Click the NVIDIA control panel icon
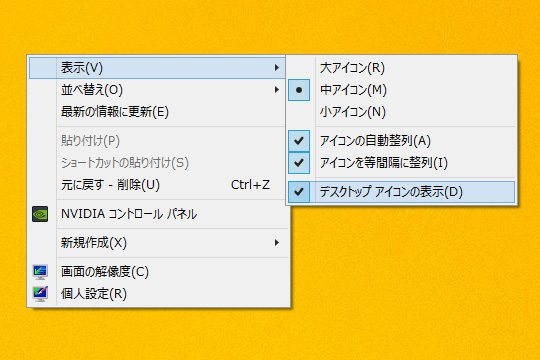Screen dimensions: 540x360 40,214
